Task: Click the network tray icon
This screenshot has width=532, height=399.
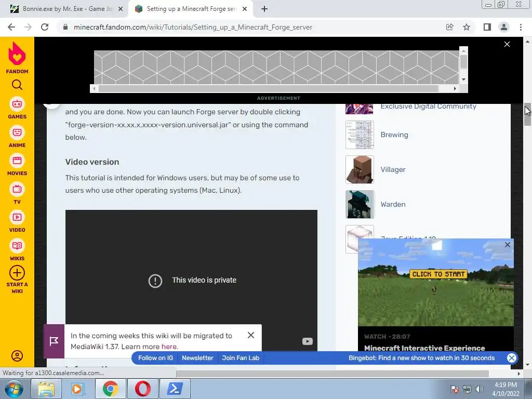Action: click(x=467, y=389)
